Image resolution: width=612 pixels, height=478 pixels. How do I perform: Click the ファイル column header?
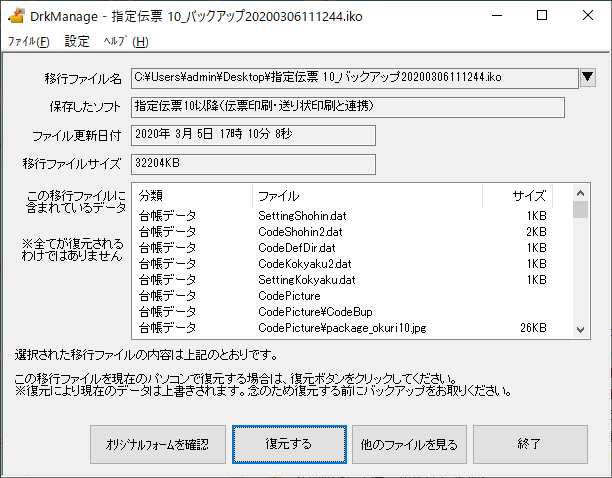(368, 195)
